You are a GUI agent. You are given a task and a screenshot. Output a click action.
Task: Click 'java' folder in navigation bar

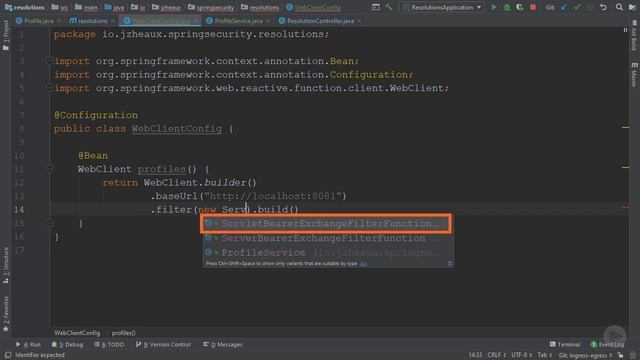pos(114,7)
